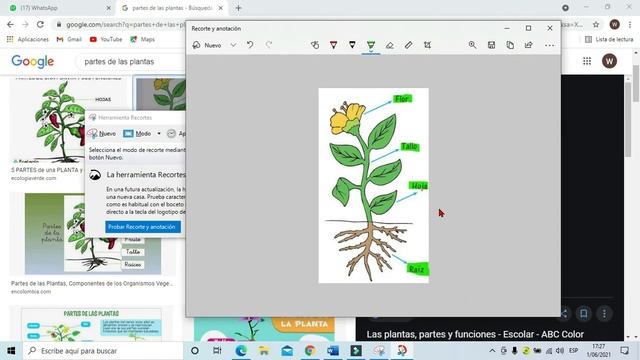Go forward in Chrome

[x=25, y=24]
